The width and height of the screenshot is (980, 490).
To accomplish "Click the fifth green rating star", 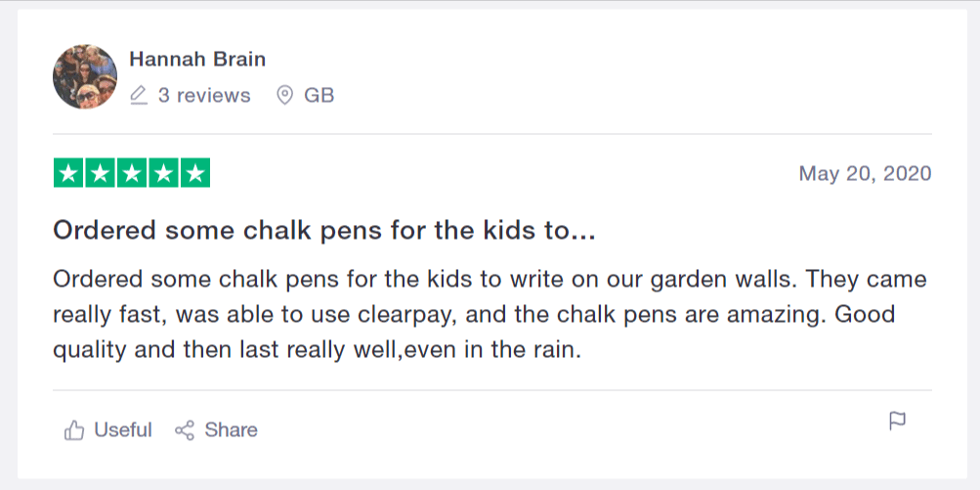I will click(195, 173).
